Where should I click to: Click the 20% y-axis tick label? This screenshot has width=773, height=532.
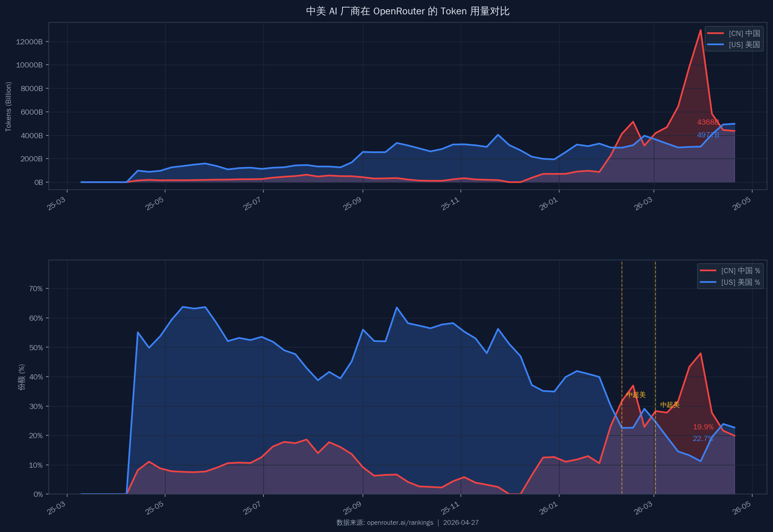[36, 436]
